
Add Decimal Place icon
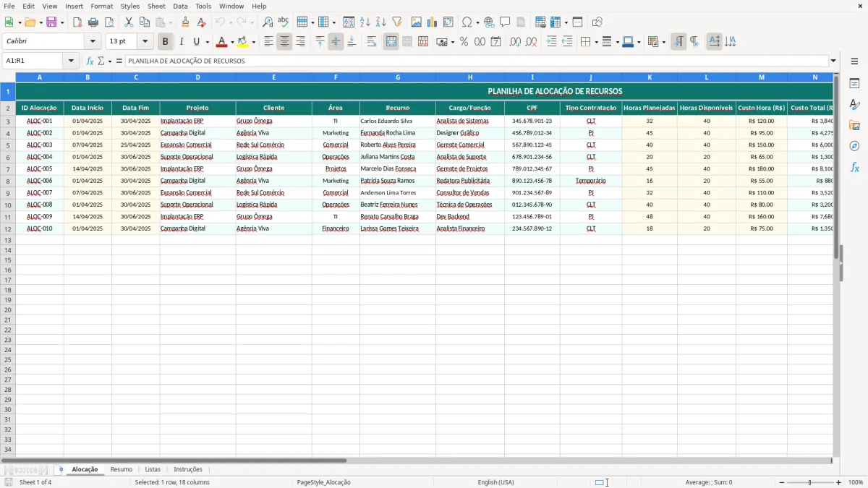[515, 42]
